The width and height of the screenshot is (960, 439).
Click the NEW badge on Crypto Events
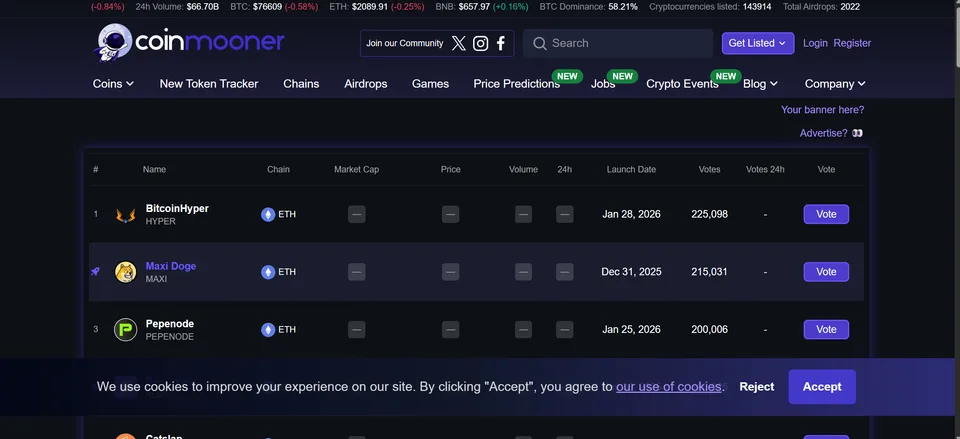point(726,77)
